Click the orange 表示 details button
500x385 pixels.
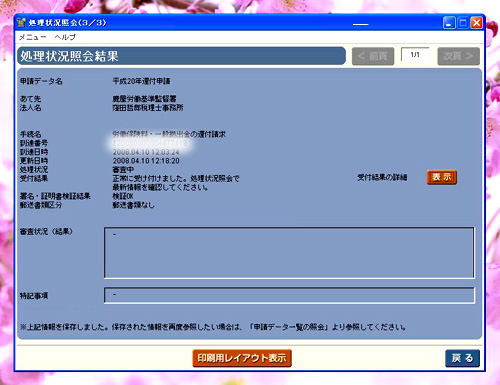click(x=442, y=177)
